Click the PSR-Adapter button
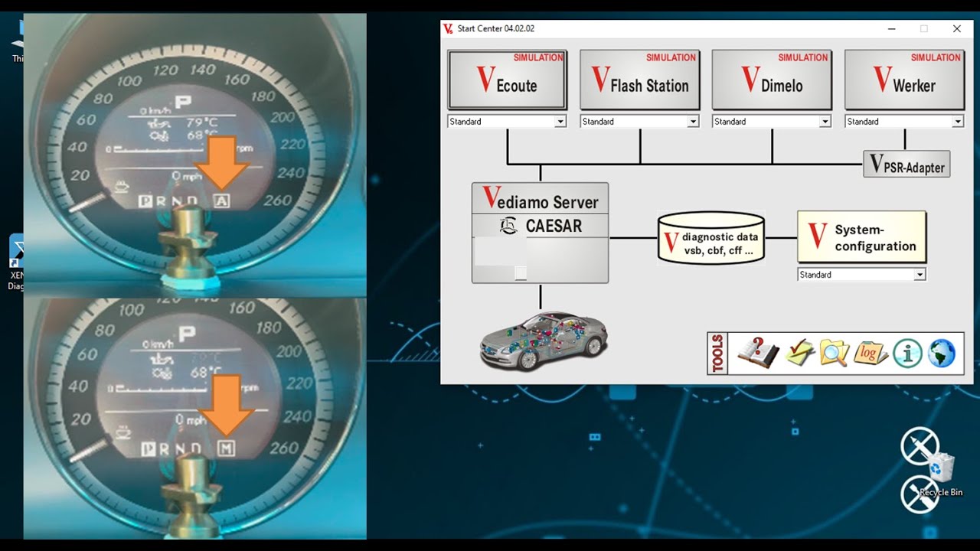 click(906, 165)
